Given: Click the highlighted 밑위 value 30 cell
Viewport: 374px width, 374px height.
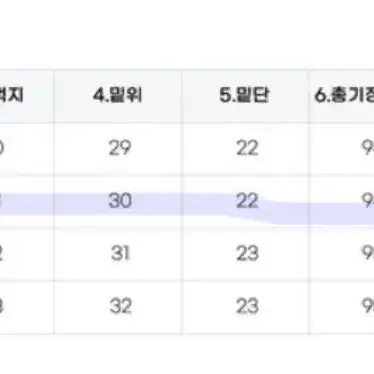Looking at the screenshot, I should 118,201.
